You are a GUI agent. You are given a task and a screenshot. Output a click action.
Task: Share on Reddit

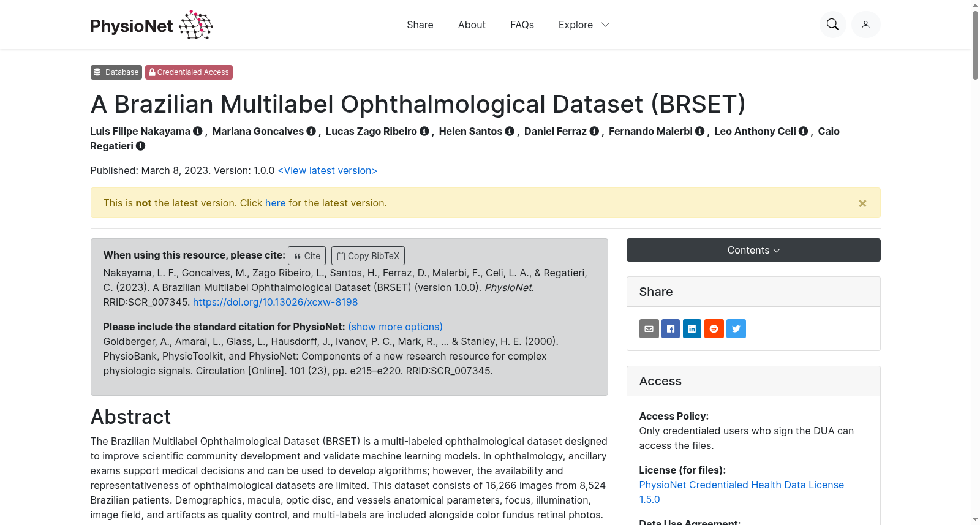[714, 329]
